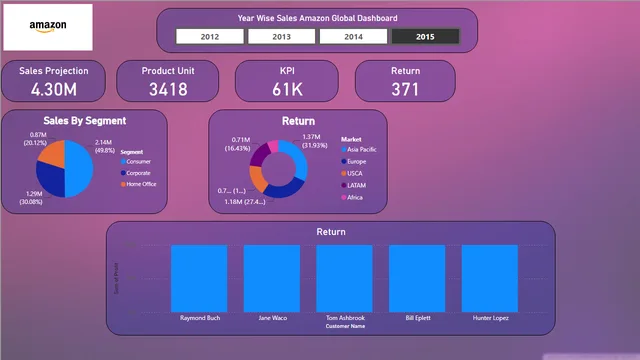This screenshot has width=640, height=360.
Task: Click the '1.29M (30.08%)' data label
Action: [x=31, y=198]
